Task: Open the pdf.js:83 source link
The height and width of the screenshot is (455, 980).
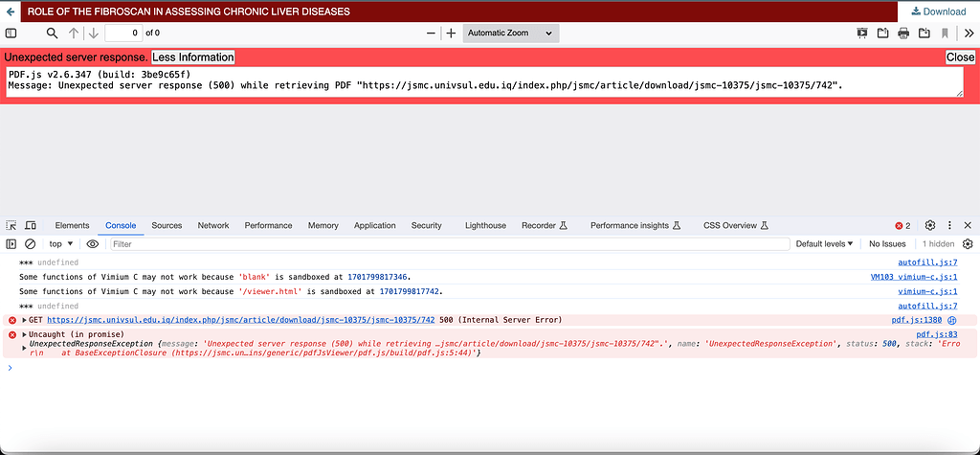Action: 937,334
